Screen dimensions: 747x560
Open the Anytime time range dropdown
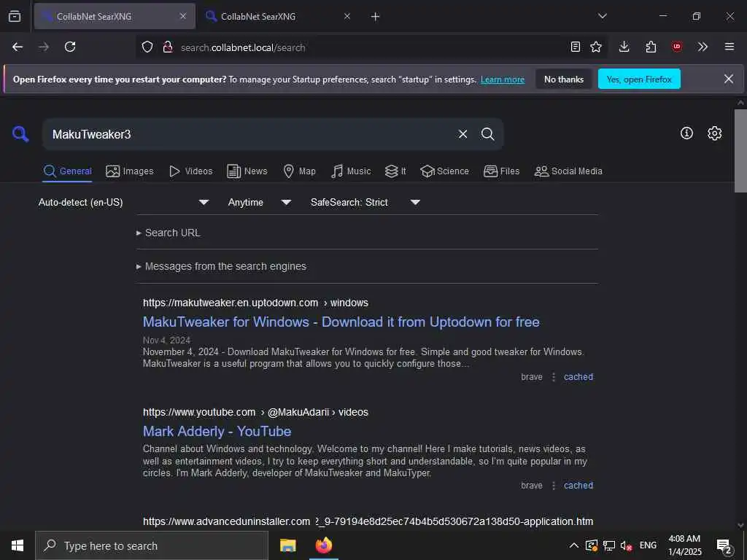[260, 203]
